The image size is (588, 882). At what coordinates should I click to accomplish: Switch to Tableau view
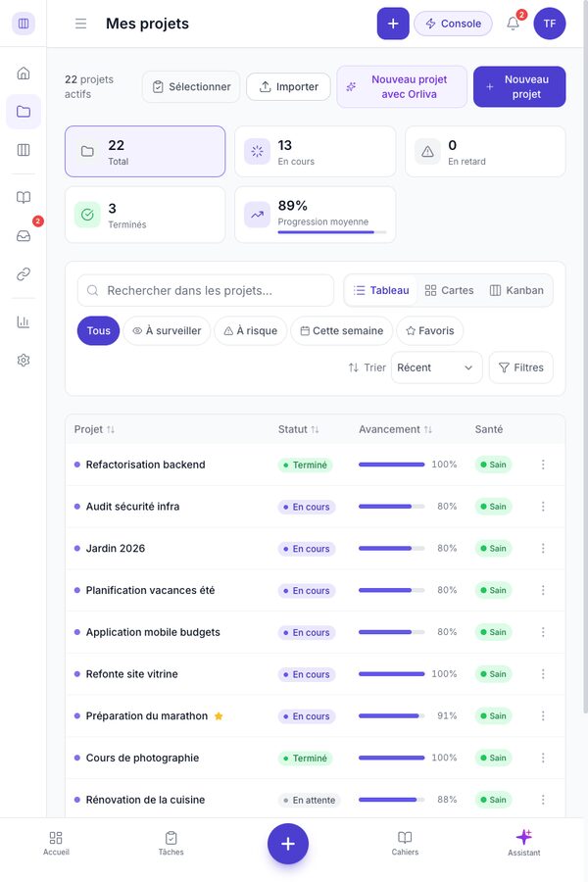381,290
